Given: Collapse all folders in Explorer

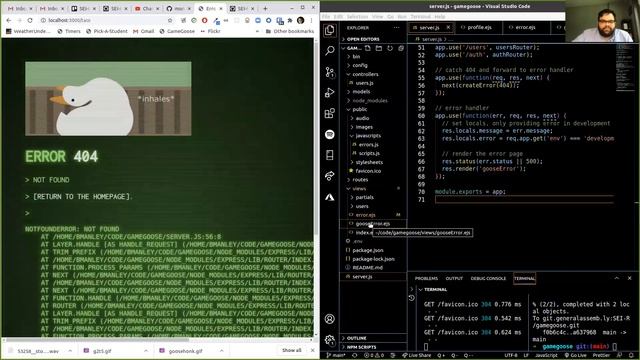Looking at the screenshot, I should click(401, 48).
